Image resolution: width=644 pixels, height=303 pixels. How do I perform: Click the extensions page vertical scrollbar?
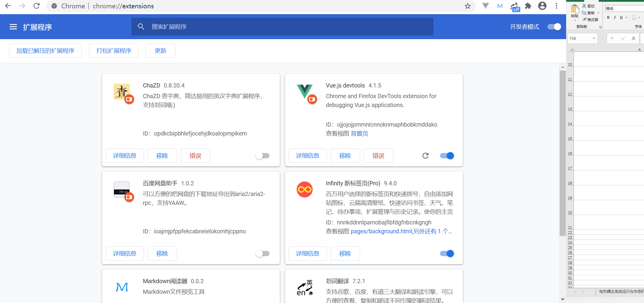tap(563, 153)
